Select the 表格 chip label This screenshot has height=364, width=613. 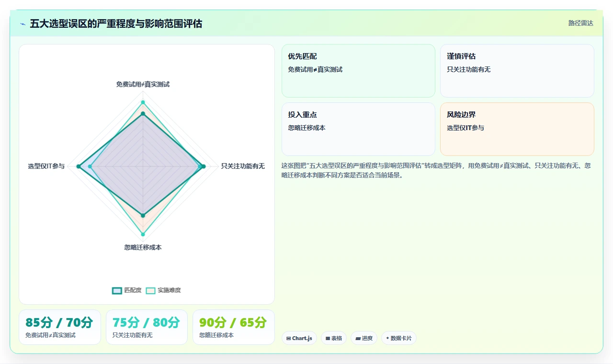tap(337, 338)
